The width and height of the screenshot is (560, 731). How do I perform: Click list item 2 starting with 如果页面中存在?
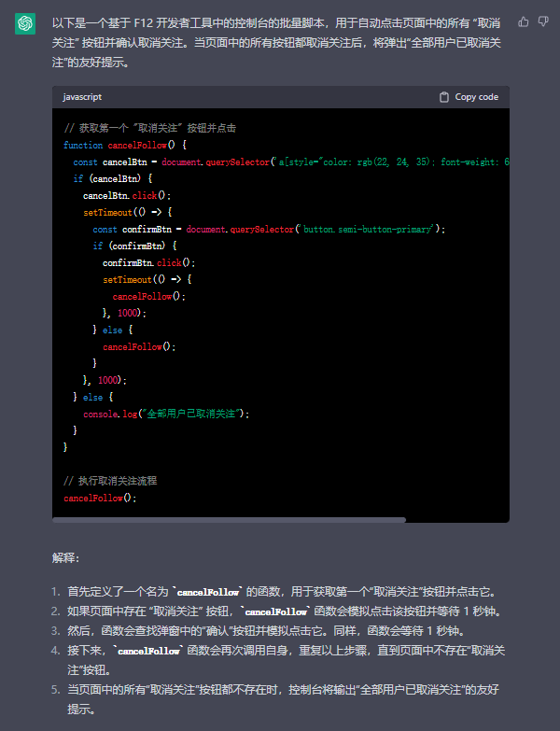284,612
